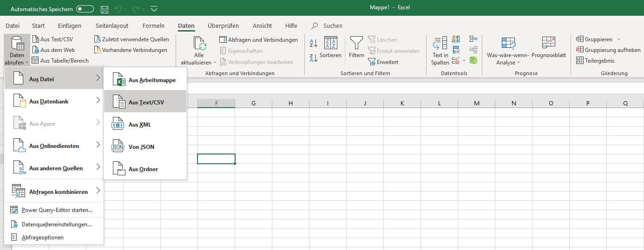Screen dimensions: 644x250
Task: Sort ascending with the A-Z icon
Action: [x=313, y=43]
